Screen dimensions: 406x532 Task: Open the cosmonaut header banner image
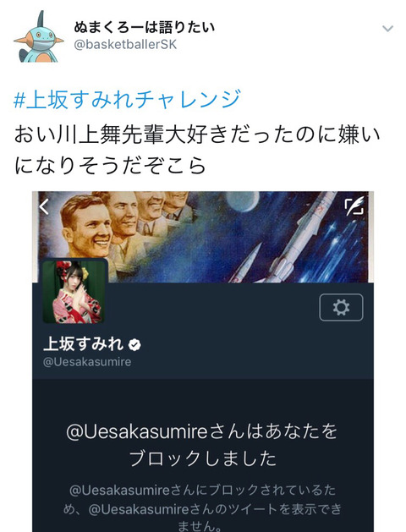coord(203,237)
